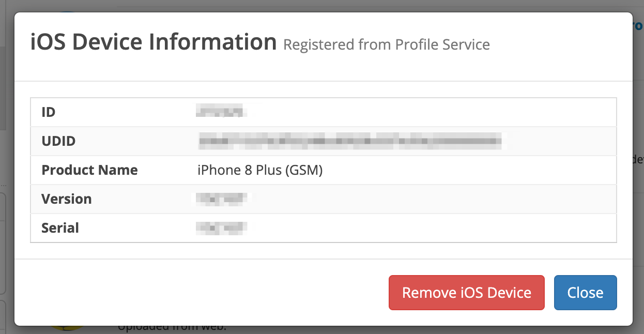Click the dimmed overlay to dismiss the dialog
Image resolution: width=644 pixels, height=334 pixels.
[x=6, y=165]
